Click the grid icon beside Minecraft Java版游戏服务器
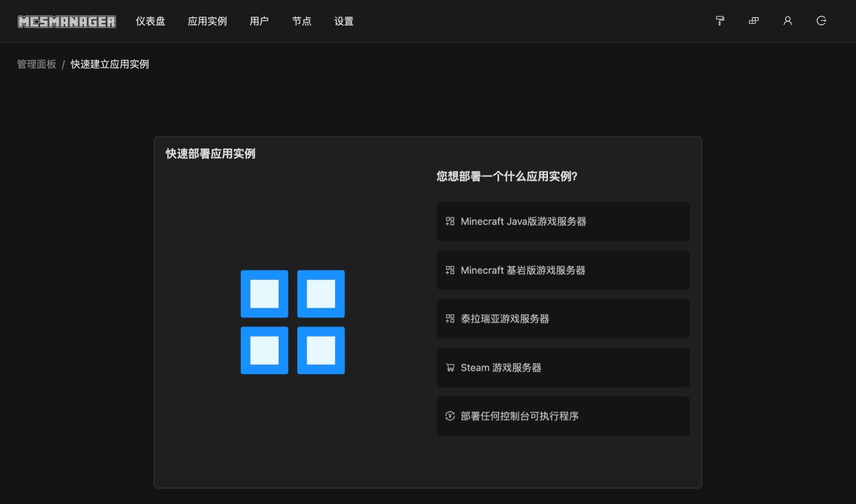This screenshot has width=856, height=504. pos(449,221)
